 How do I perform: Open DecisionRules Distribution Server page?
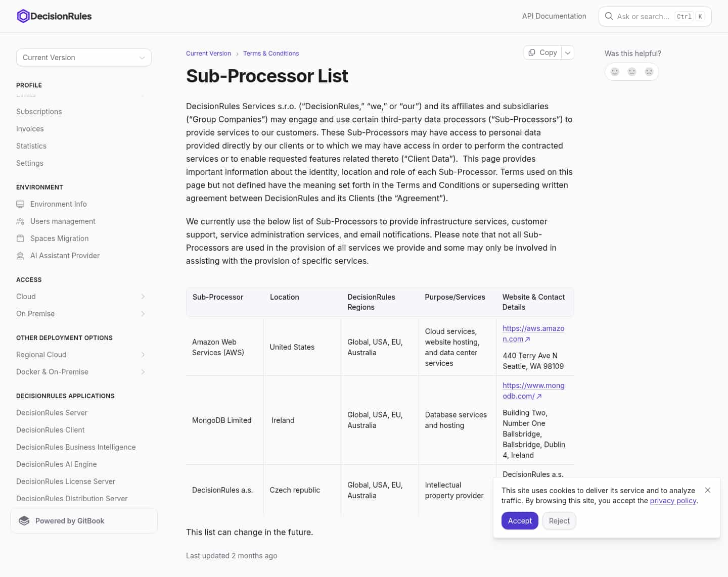point(72,499)
